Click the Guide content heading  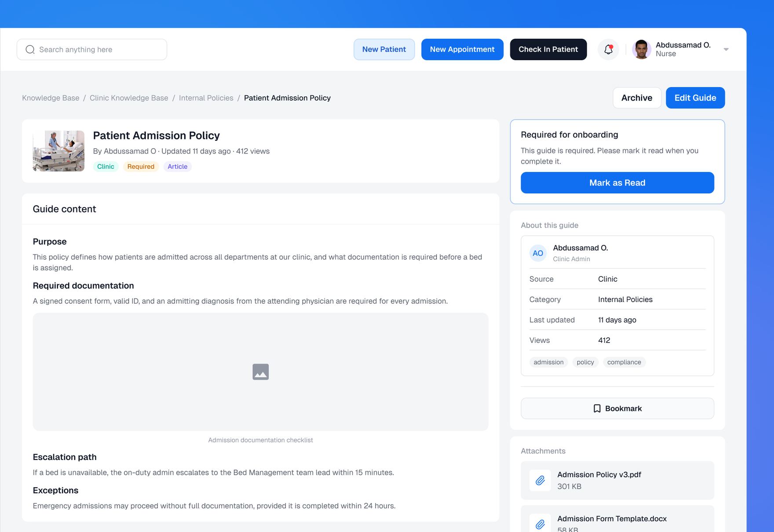click(64, 209)
